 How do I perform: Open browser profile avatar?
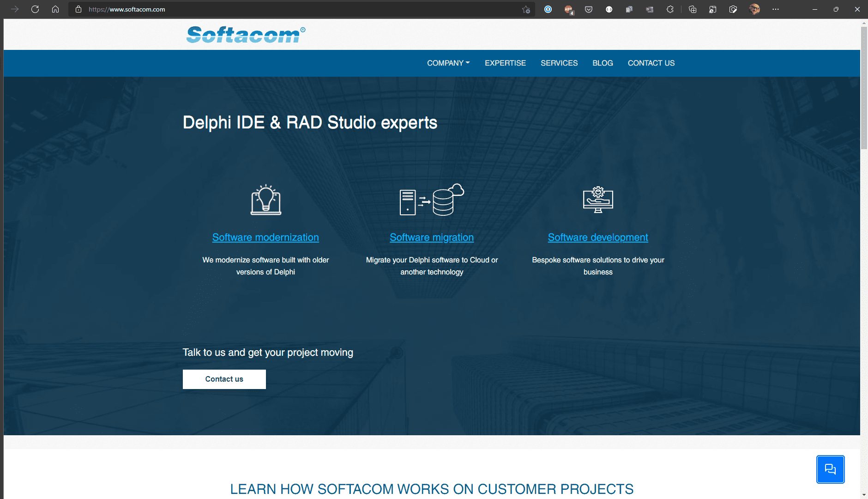point(754,9)
